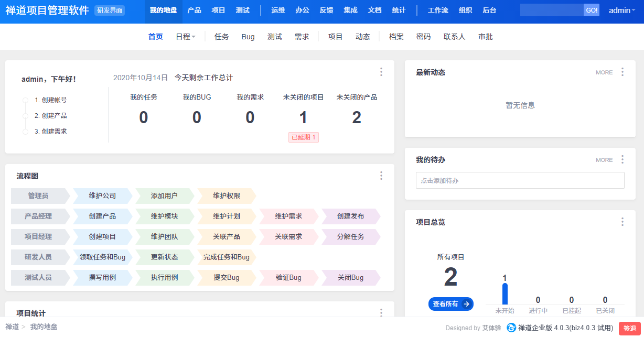This screenshot has width=644, height=337.
Task: Click MORE link in 我的待办 panel
Action: pos(604,160)
